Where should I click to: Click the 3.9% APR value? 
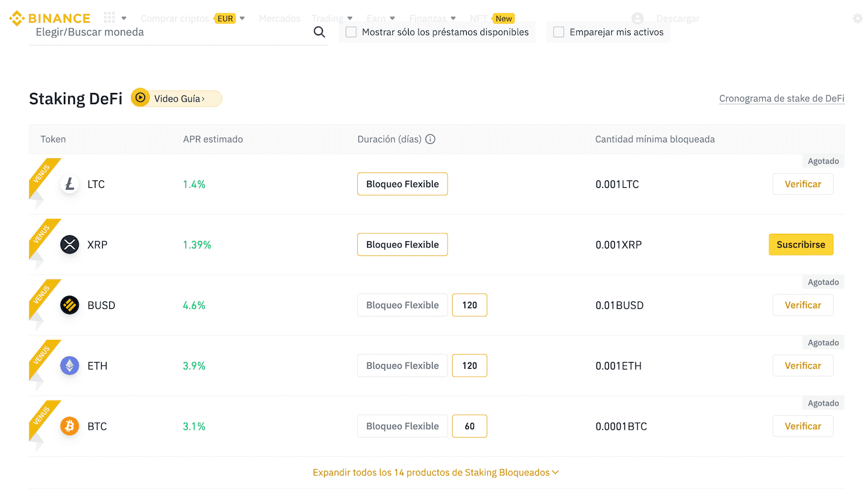click(194, 366)
